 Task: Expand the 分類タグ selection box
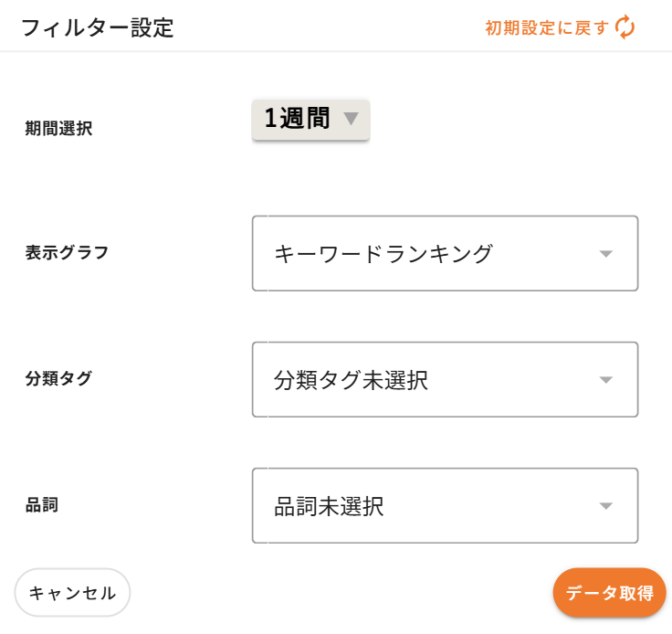pyautogui.click(x=445, y=380)
